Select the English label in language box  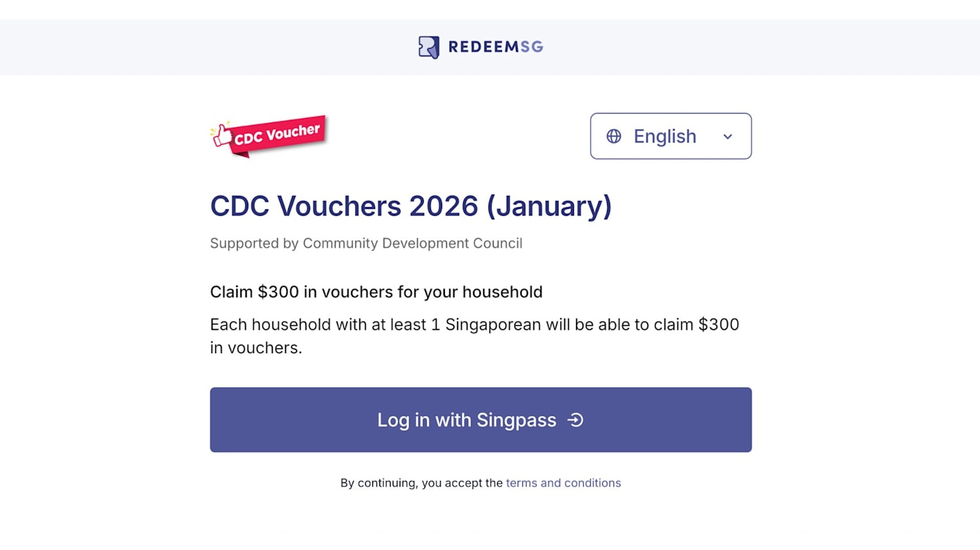point(664,136)
